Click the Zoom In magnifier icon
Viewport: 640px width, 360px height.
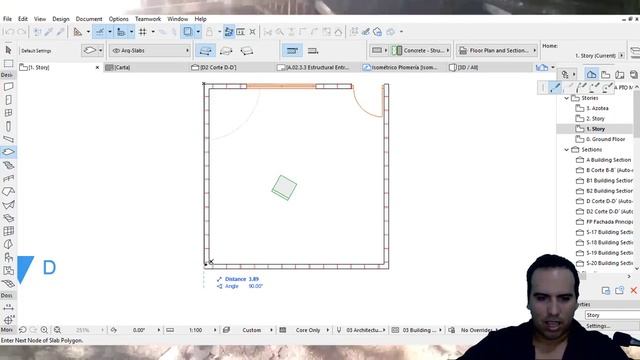coord(44,330)
